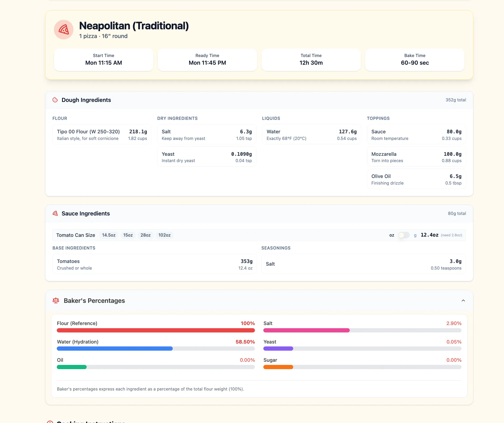
Task: Click the Water hydration progress bar
Action: tap(156, 349)
